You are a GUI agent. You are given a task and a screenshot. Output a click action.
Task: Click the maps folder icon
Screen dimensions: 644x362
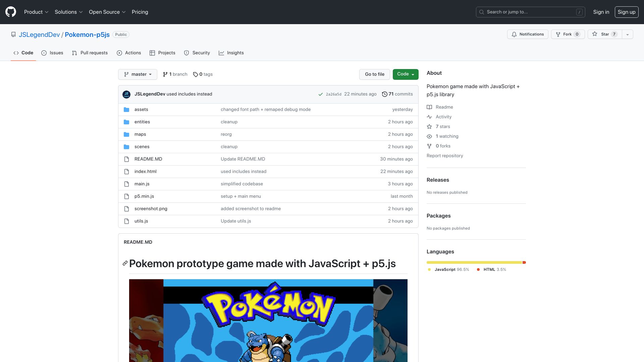(126, 134)
